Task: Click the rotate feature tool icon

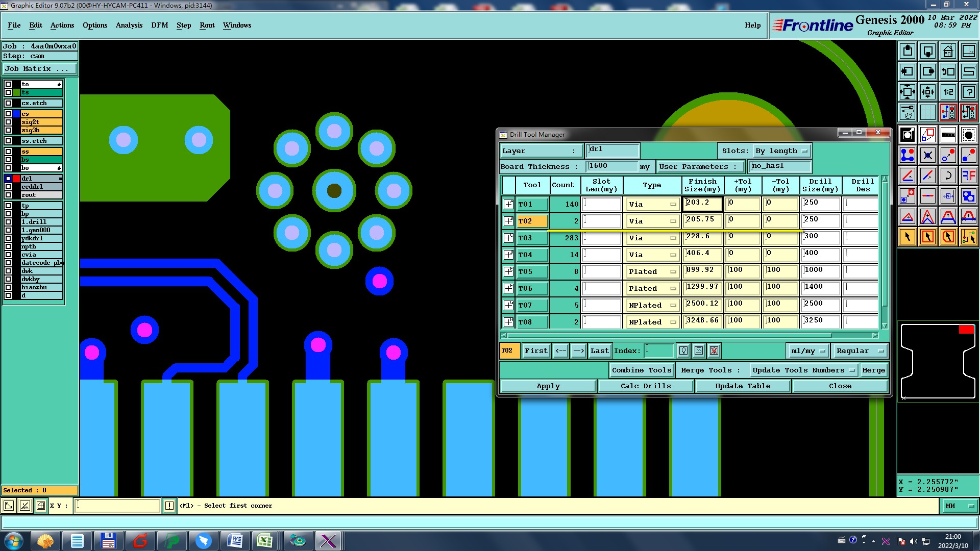Action: click(x=948, y=176)
